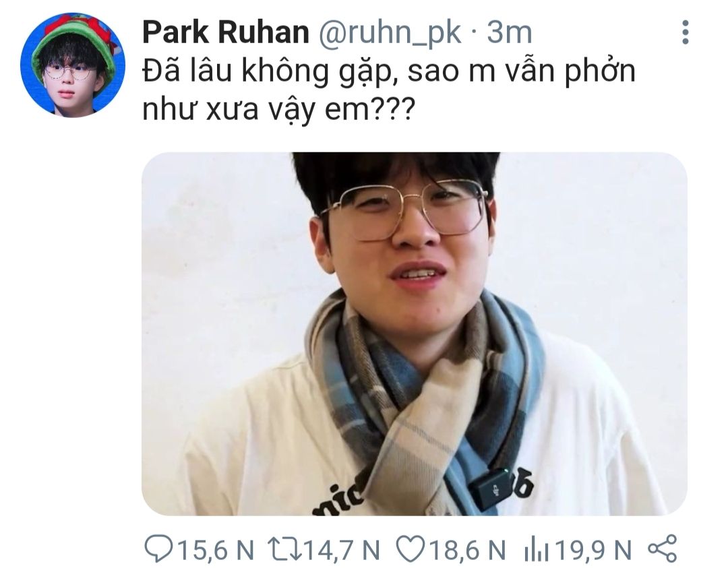Click the tweet line starting 'Đã lâu không gặp'
Image resolution: width=728 pixels, height=568 pixels.
point(389,72)
